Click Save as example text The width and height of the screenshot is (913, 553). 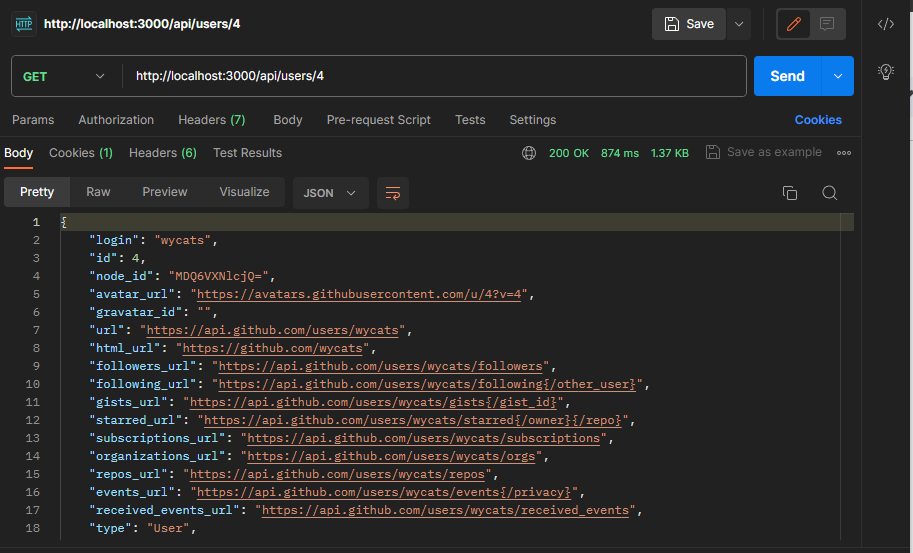774,152
